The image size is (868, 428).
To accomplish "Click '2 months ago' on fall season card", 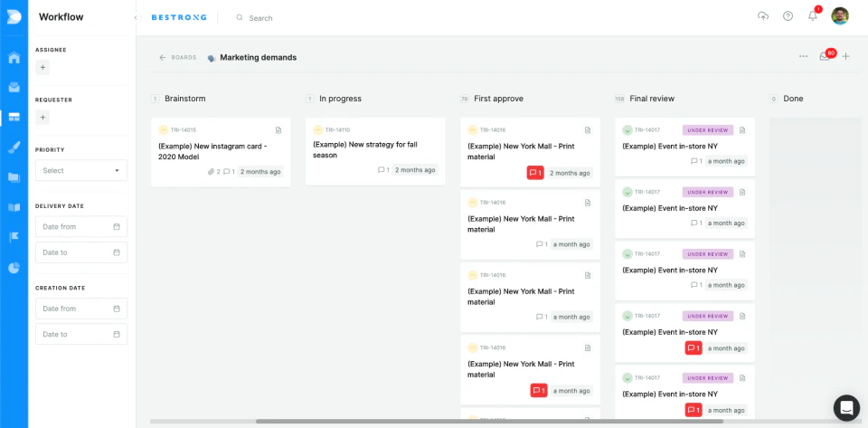I will [415, 170].
